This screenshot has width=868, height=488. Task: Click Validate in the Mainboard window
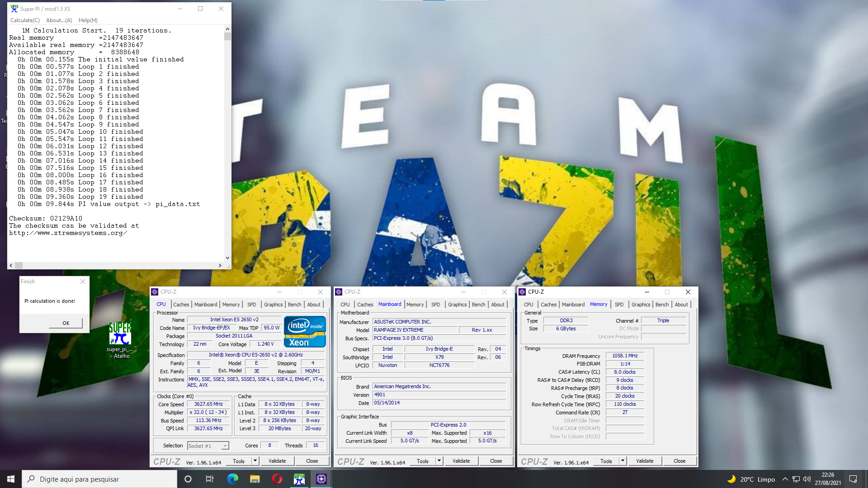pos(461,461)
